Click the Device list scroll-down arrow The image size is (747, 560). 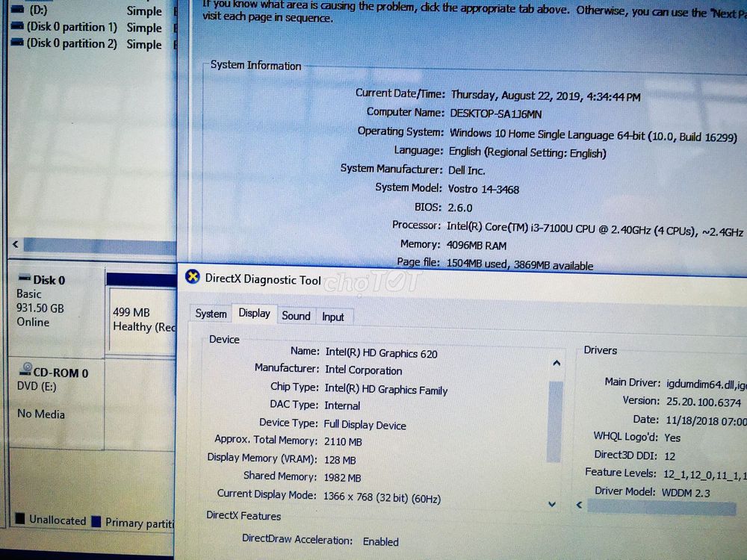tap(552, 504)
